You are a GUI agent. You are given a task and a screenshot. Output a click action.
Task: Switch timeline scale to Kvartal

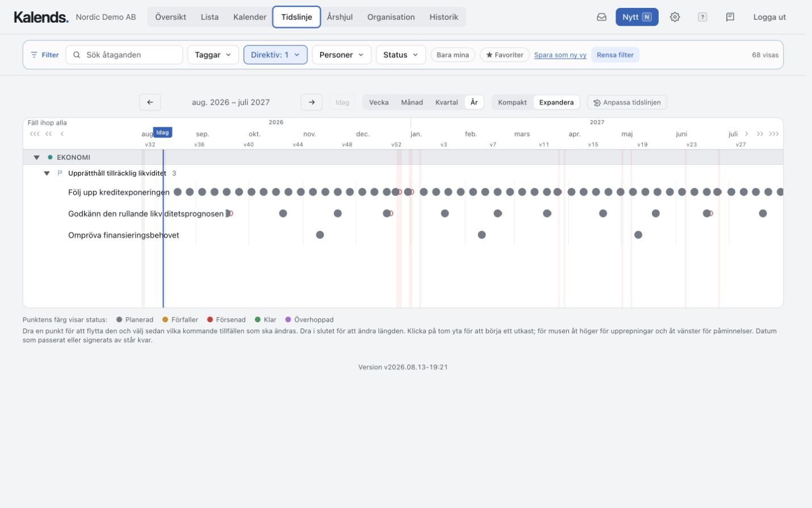point(446,102)
